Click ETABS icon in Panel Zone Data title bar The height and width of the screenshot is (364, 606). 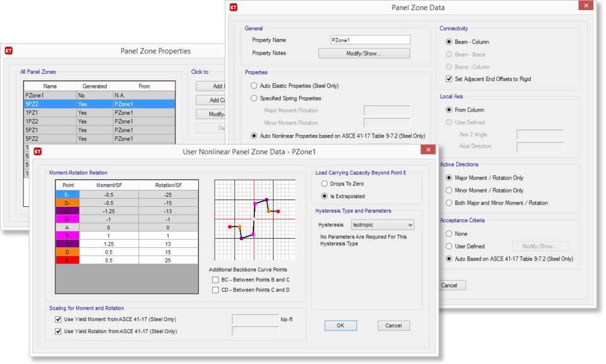pos(234,8)
